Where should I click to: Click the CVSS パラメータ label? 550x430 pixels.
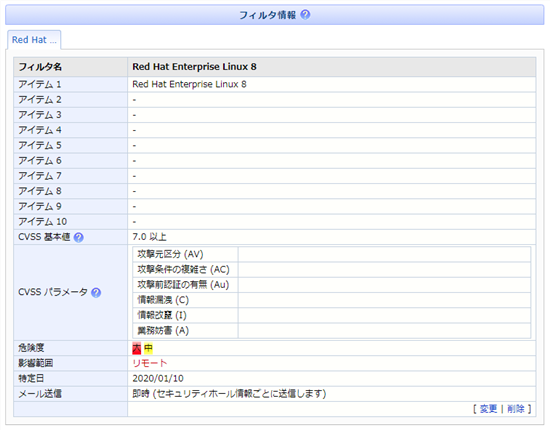click(53, 292)
